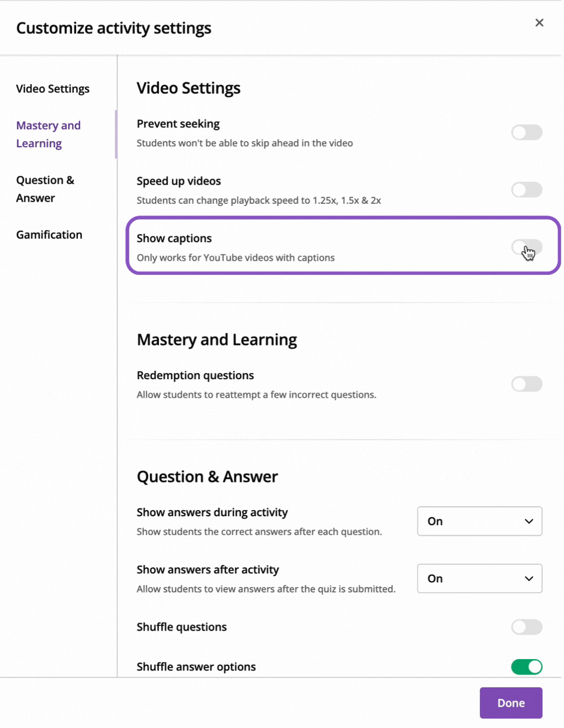Toggle the Prevent seeking switch
This screenshot has width=564, height=728.
coord(527,133)
